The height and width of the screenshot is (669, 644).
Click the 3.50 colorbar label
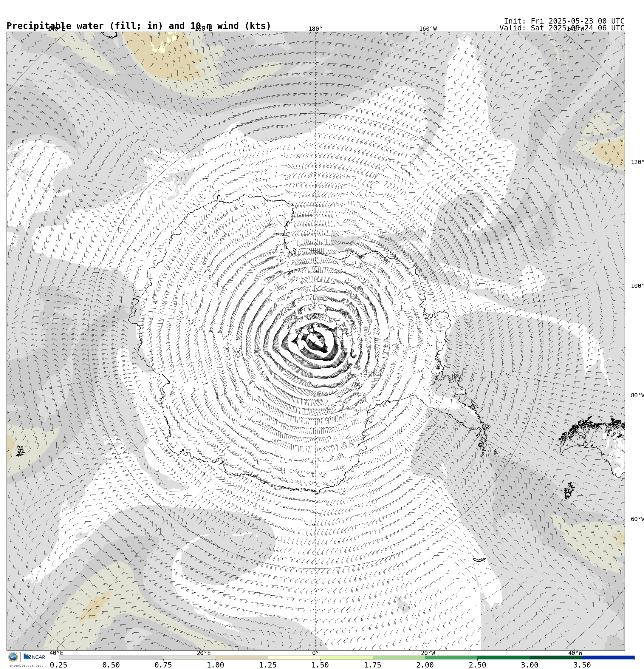click(582, 665)
